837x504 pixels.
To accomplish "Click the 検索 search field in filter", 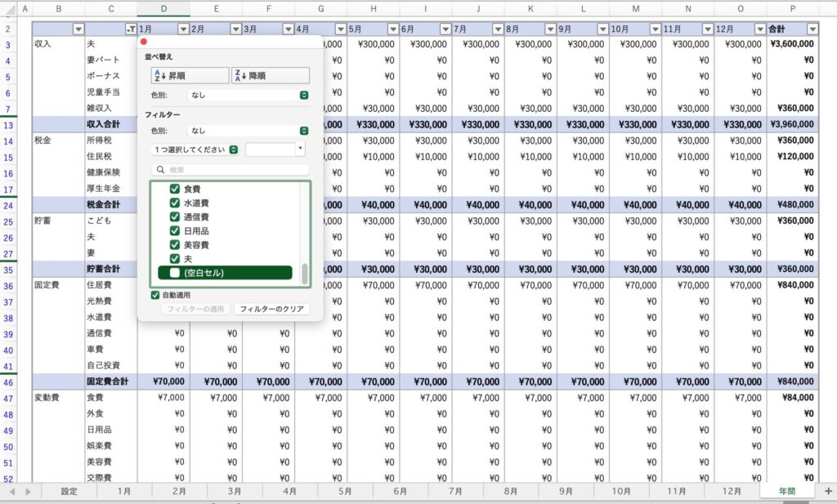I will pyautogui.click(x=231, y=170).
